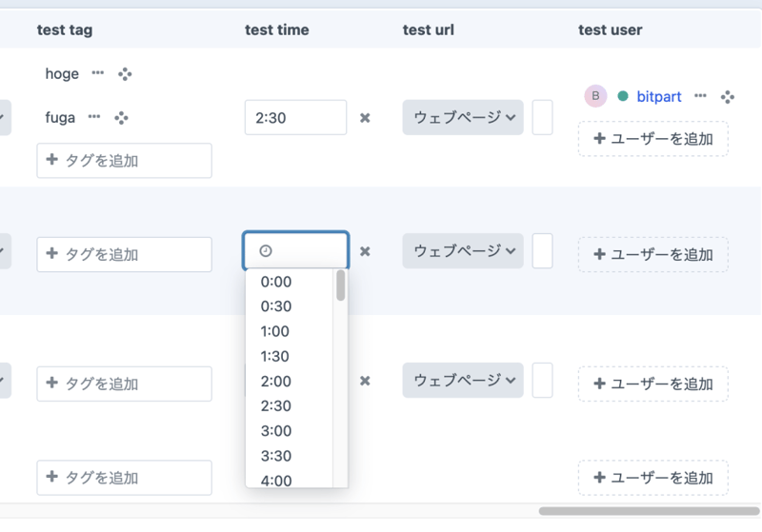The image size is (762, 532).
Task: Open the ウェブページ dropdown in the second row
Action: point(462,250)
